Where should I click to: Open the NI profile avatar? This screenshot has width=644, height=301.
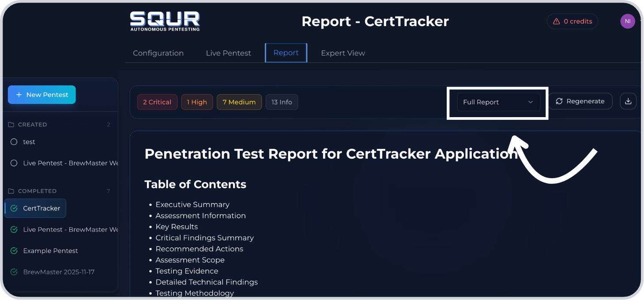point(627,21)
